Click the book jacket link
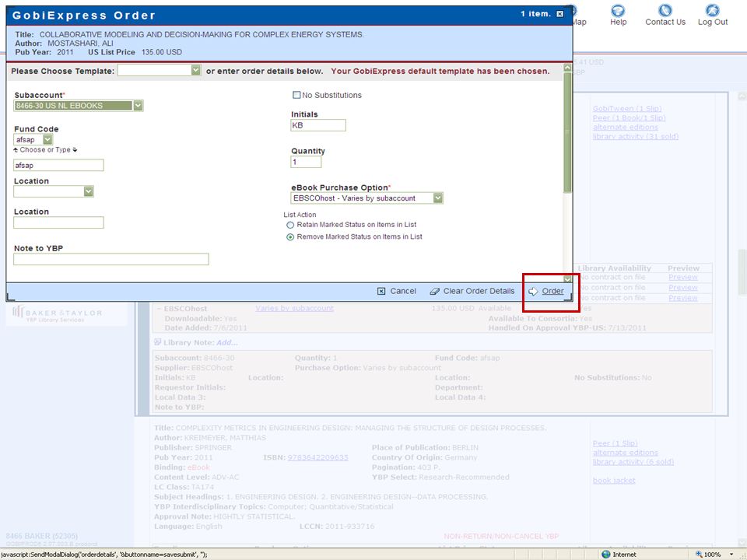This screenshot has height=560, width=747. [614, 480]
